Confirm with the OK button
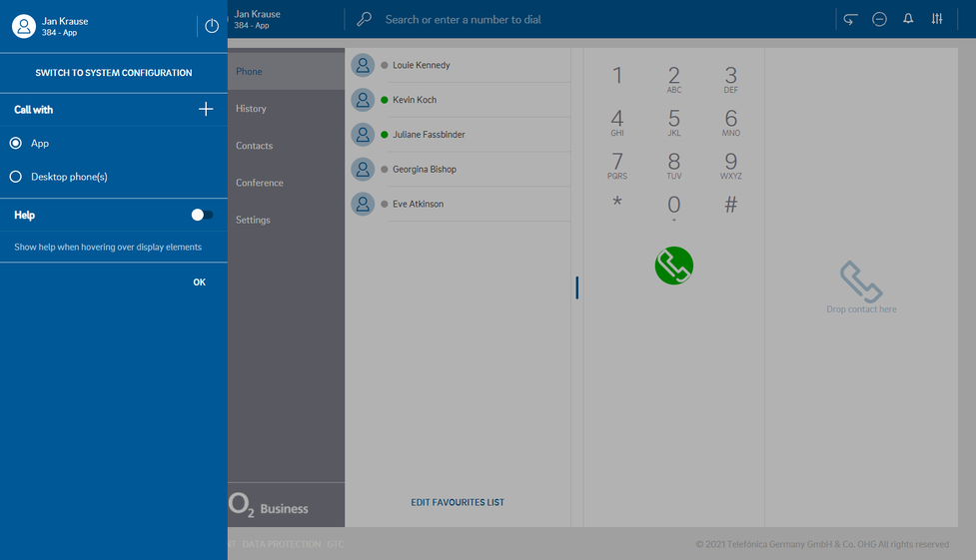This screenshot has height=560, width=976. tap(199, 281)
